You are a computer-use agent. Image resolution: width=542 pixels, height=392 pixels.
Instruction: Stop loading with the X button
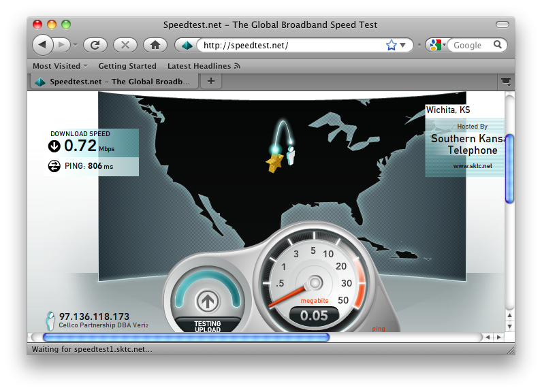pos(125,45)
